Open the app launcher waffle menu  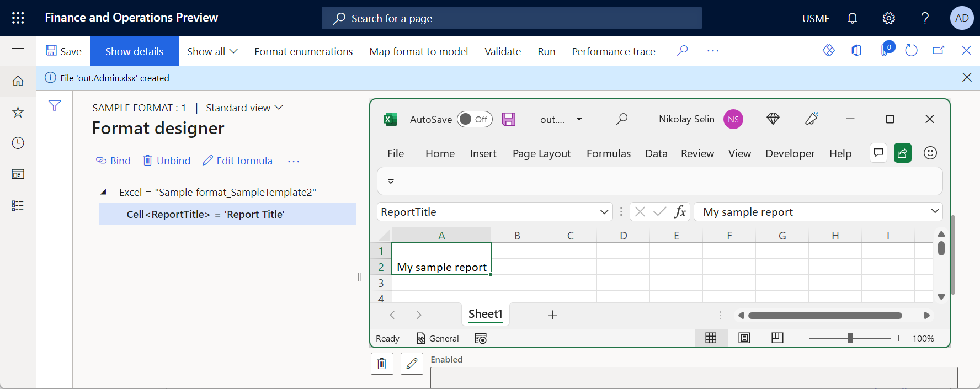click(18, 18)
